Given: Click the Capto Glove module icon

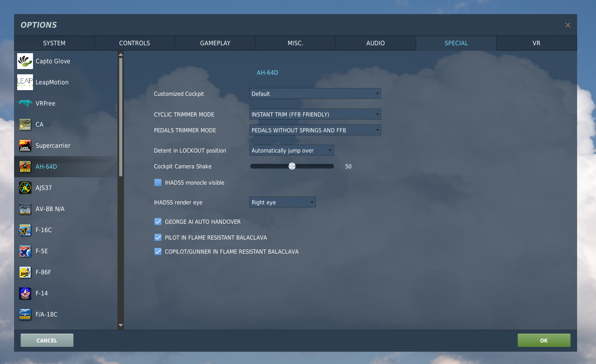Looking at the screenshot, I should (25, 61).
